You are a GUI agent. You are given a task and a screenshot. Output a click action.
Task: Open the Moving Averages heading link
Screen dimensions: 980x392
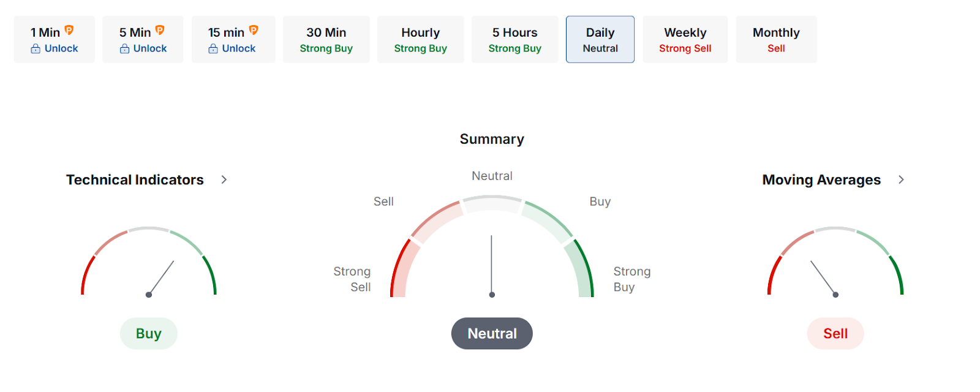point(821,179)
